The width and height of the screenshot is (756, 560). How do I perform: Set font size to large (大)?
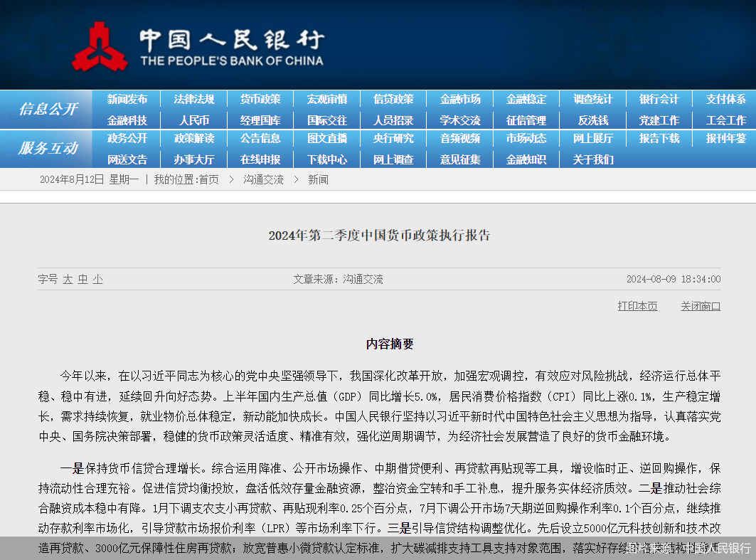click(x=68, y=280)
